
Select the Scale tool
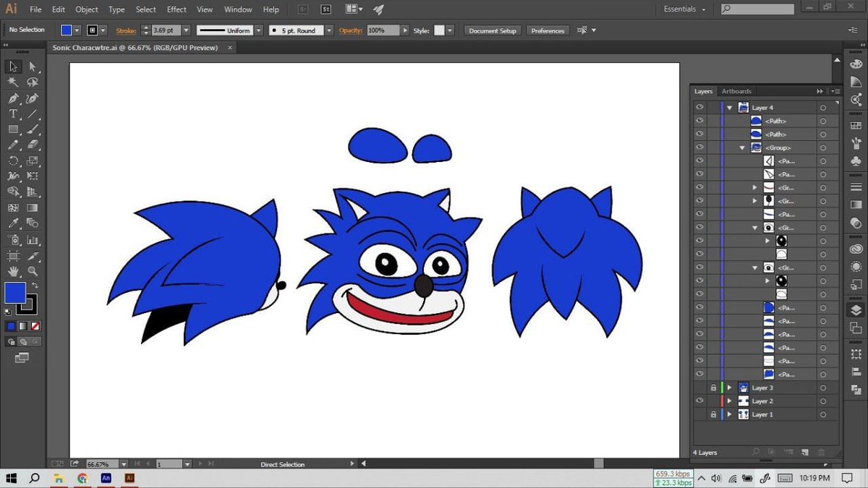tap(33, 160)
